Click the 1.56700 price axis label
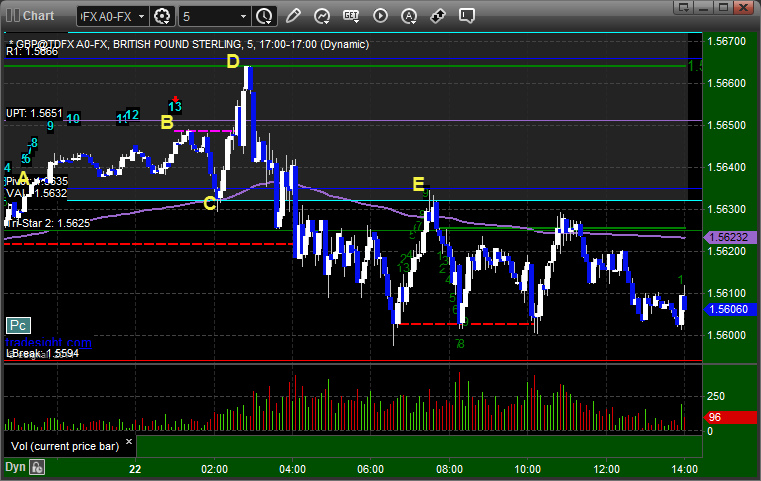Screen dimensions: 761x481 coord(727,41)
